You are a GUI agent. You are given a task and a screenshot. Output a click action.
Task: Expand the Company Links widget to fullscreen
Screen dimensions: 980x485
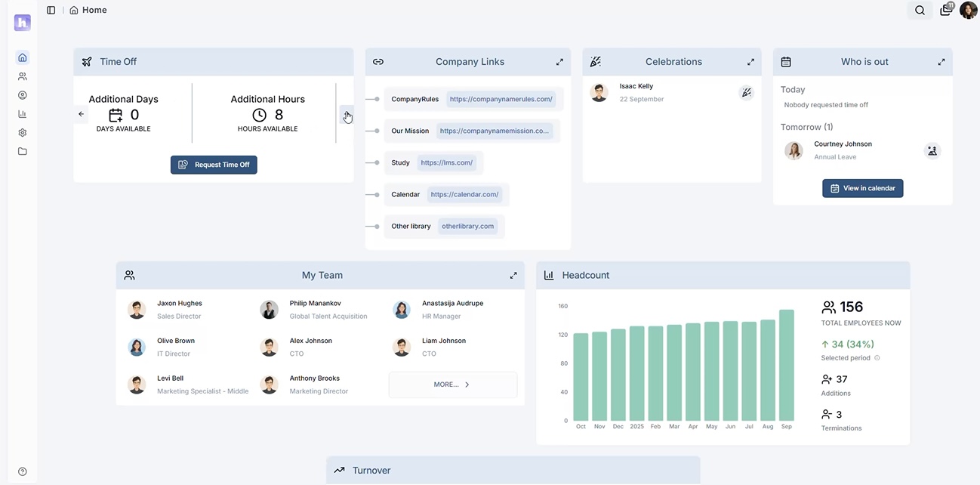tap(559, 61)
